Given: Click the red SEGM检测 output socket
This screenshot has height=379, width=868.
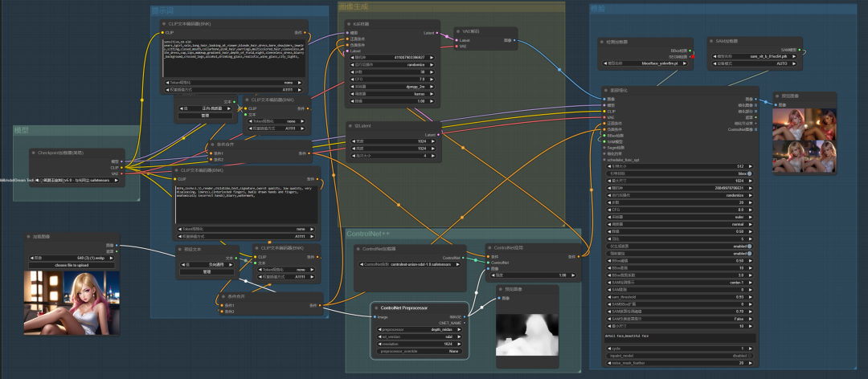Looking at the screenshot, I should click(x=692, y=56).
